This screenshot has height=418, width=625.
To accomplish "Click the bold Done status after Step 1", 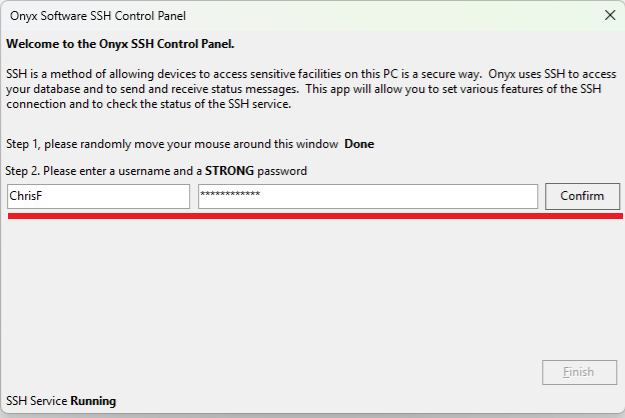I will tap(359, 144).
